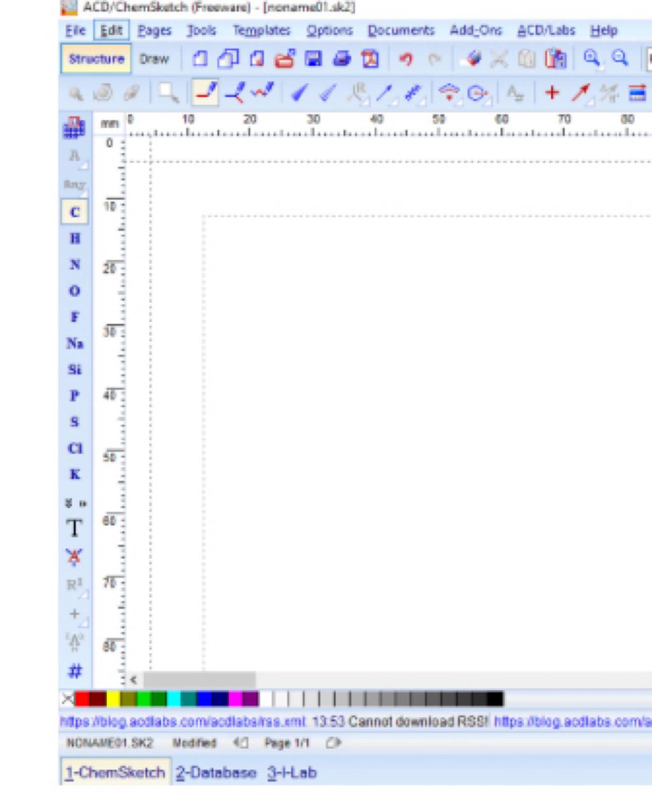
Task: Select Potassium (K) atom button
Action: 74,475
